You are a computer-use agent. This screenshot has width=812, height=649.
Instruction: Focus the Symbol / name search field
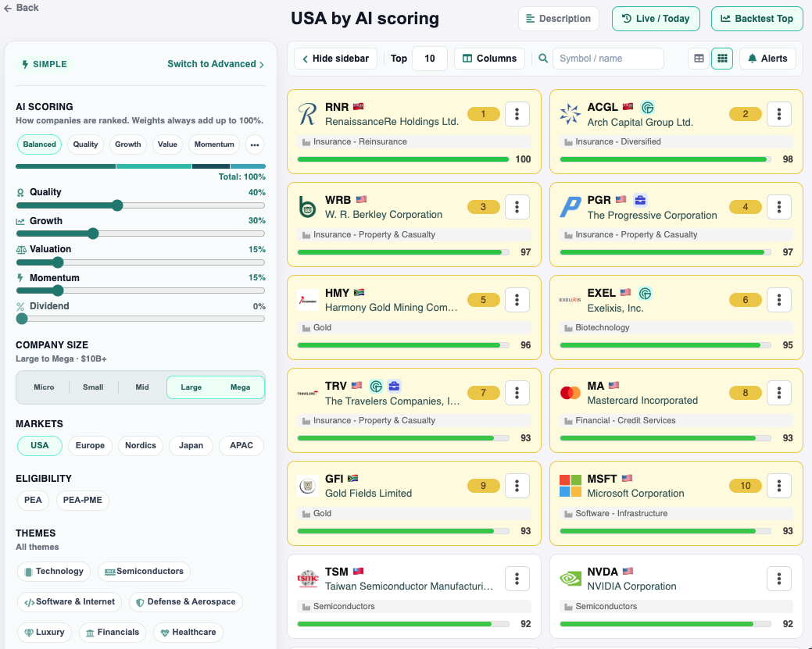tap(608, 59)
